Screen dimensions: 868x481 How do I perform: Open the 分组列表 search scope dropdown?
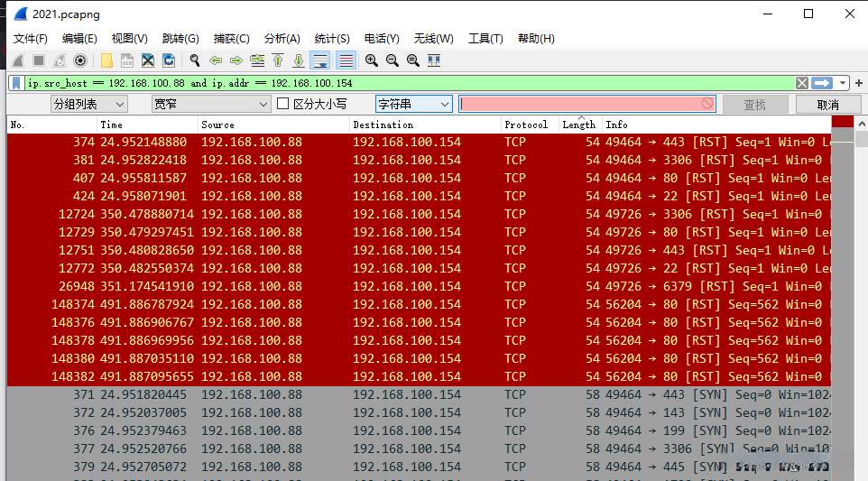click(x=88, y=104)
